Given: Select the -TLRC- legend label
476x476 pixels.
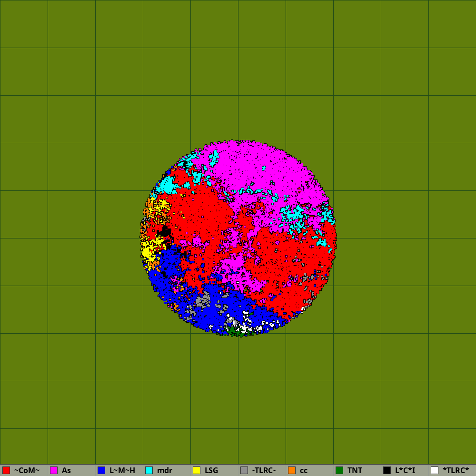Looking at the screenshot, I should tap(264, 471).
